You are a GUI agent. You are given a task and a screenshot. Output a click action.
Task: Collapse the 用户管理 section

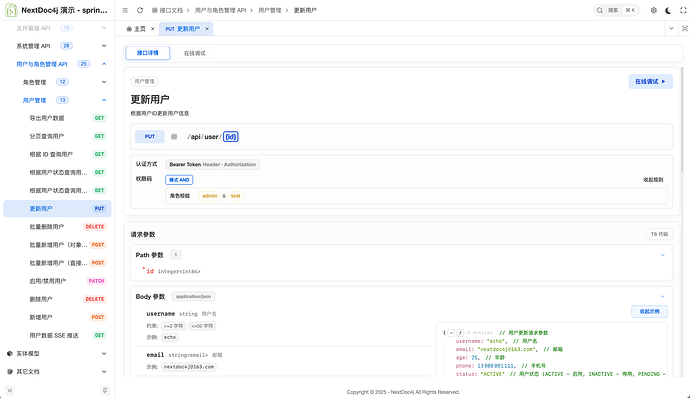point(104,100)
